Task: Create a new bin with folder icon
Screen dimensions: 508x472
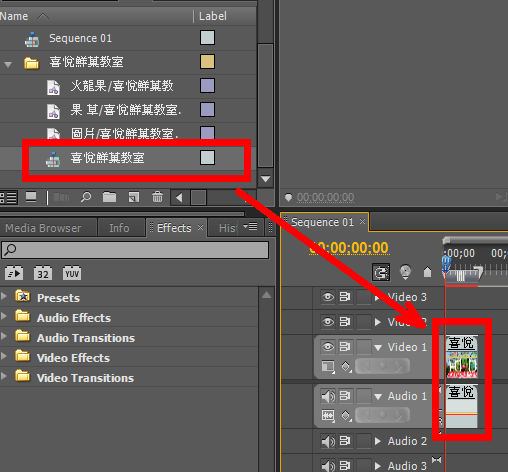Action: click(x=109, y=197)
